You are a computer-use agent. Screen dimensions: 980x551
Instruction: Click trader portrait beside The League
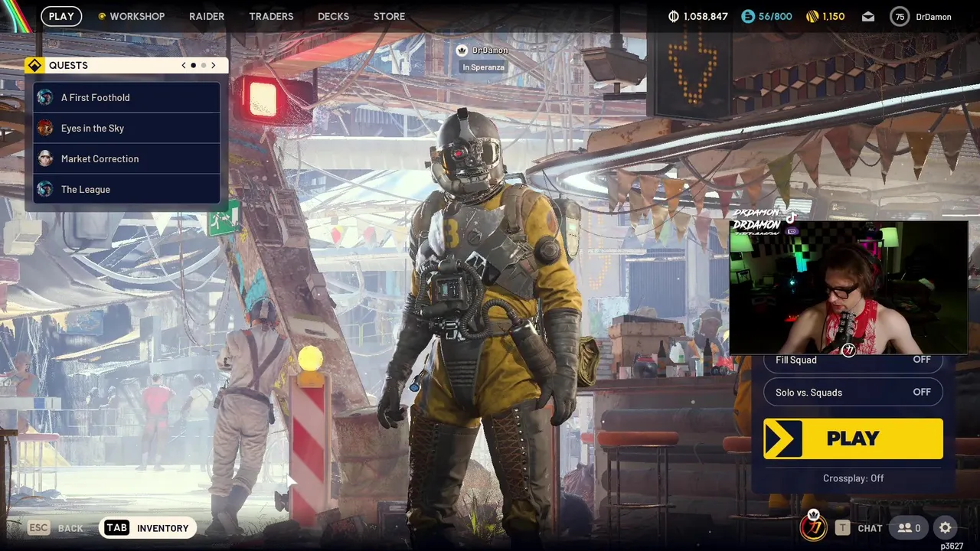click(x=45, y=189)
